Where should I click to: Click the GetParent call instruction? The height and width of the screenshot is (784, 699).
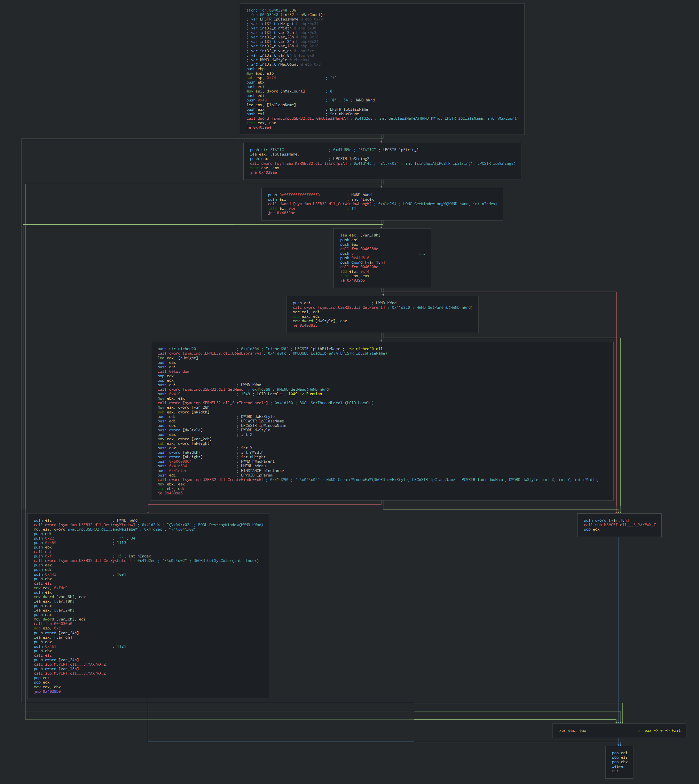339,308
